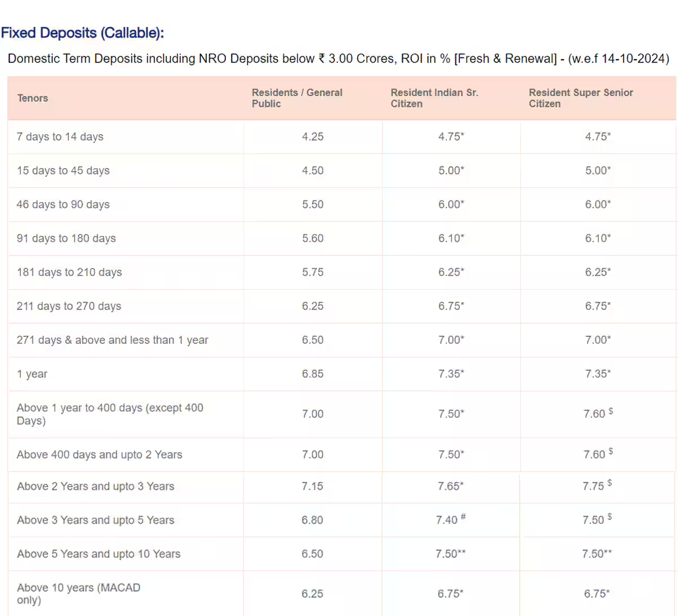Select the '7 days to 14 days' tenor

point(60,137)
